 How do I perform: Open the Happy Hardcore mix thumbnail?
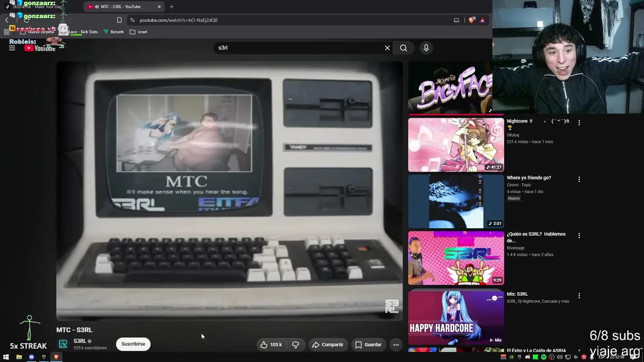[456, 318]
